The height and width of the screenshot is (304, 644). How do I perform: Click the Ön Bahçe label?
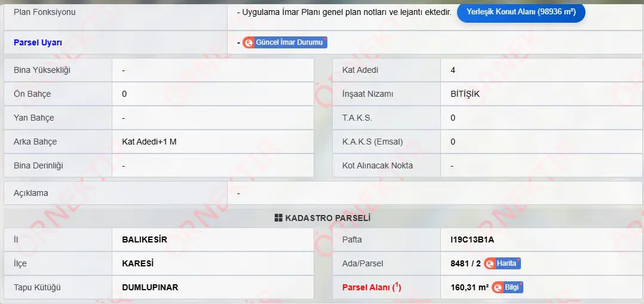(32, 94)
